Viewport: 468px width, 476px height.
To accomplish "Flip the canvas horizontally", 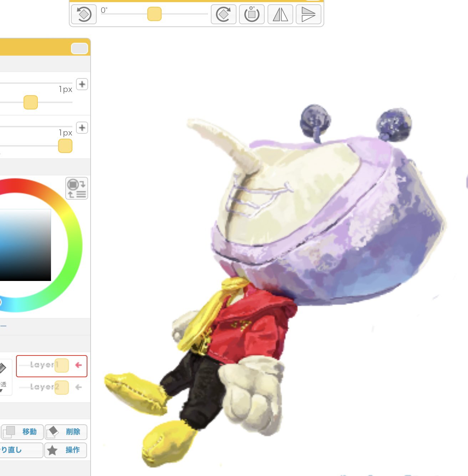I will tap(280, 14).
